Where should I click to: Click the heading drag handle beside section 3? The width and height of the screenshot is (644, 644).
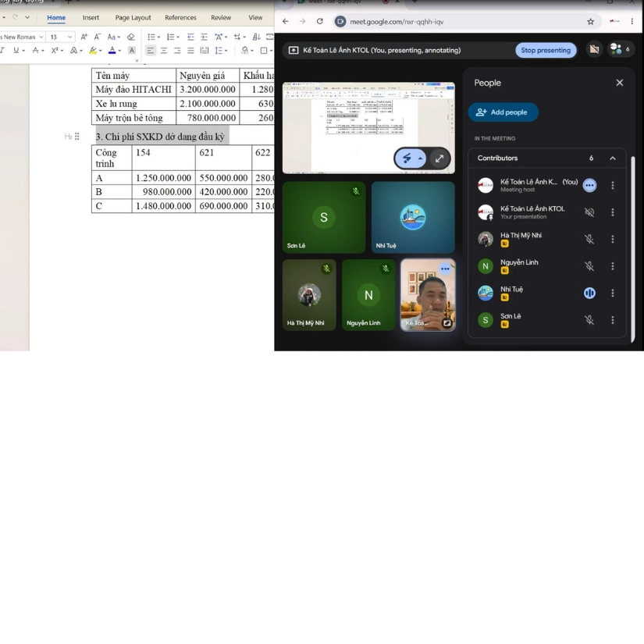[76, 137]
